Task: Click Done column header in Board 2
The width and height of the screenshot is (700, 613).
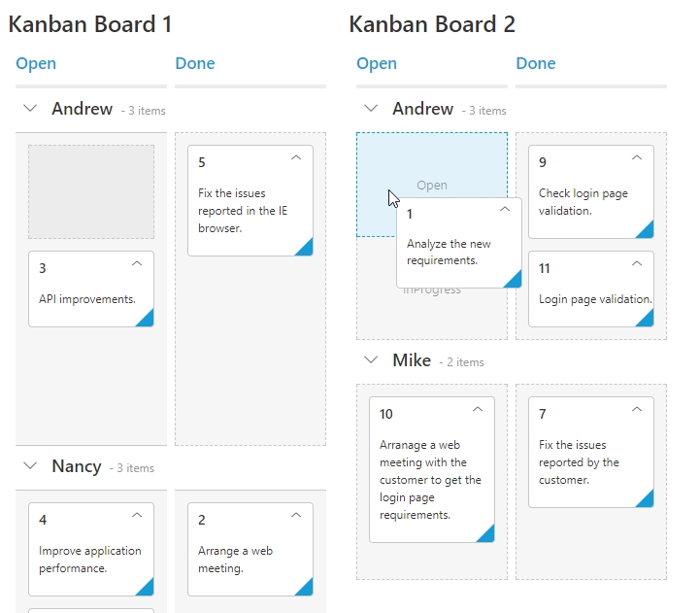Action: [x=536, y=64]
